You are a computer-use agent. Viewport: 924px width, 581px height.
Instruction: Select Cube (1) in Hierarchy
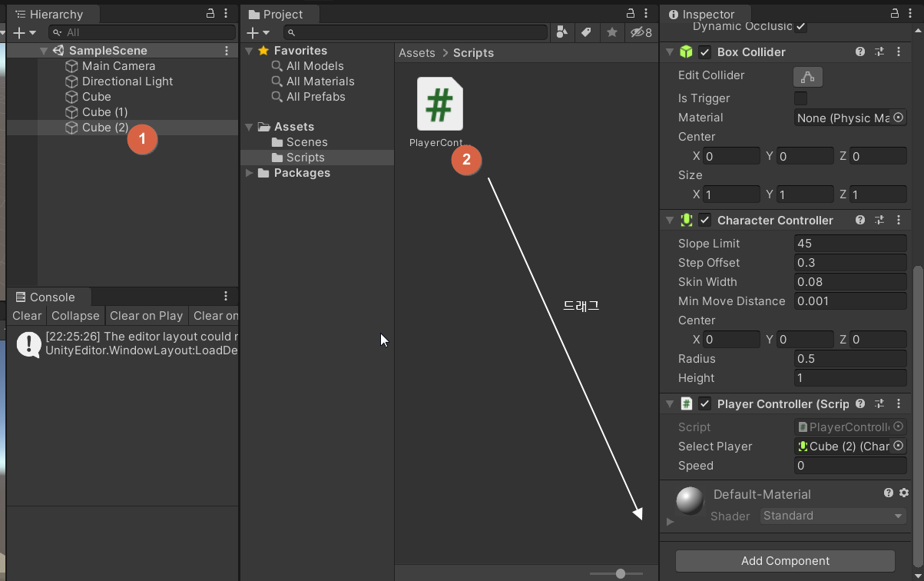click(104, 112)
